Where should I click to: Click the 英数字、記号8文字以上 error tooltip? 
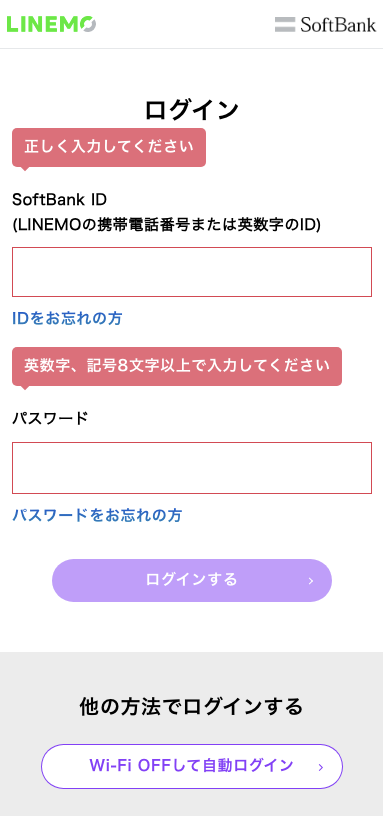click(177, 366)
